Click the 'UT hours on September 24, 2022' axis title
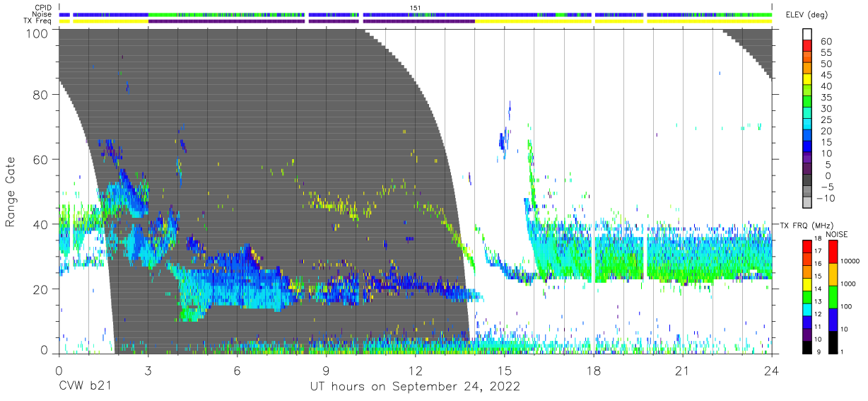868x401 pixels. click(415, 387)
